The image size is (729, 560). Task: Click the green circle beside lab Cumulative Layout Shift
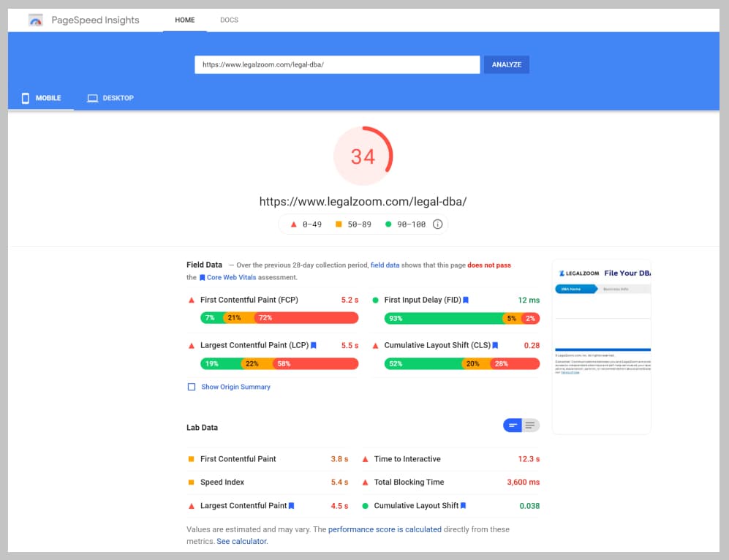tap(365, 506)
